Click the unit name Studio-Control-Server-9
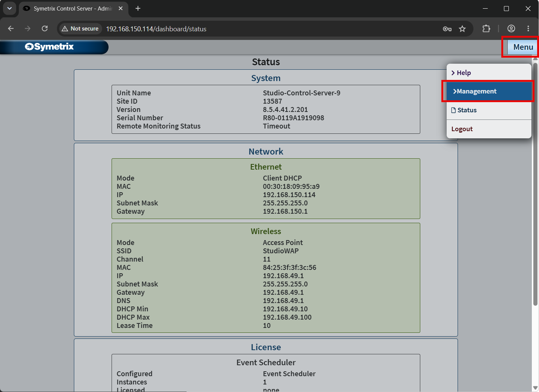 point(302,93)
